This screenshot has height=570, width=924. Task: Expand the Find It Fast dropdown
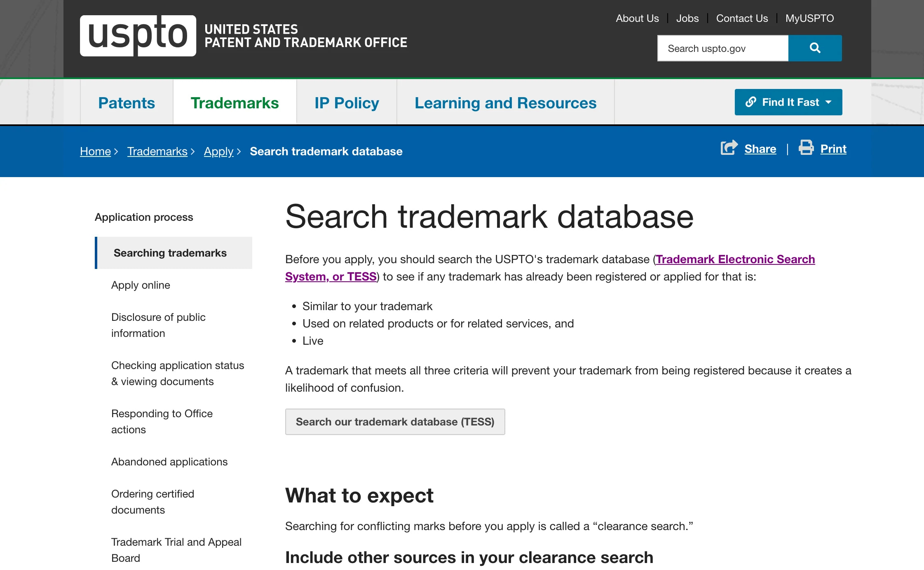click(x=828, y=102)
